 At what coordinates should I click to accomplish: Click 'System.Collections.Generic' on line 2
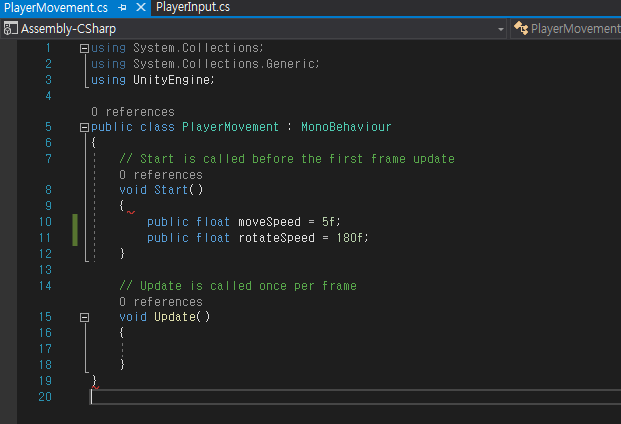(x=224, y=64)
